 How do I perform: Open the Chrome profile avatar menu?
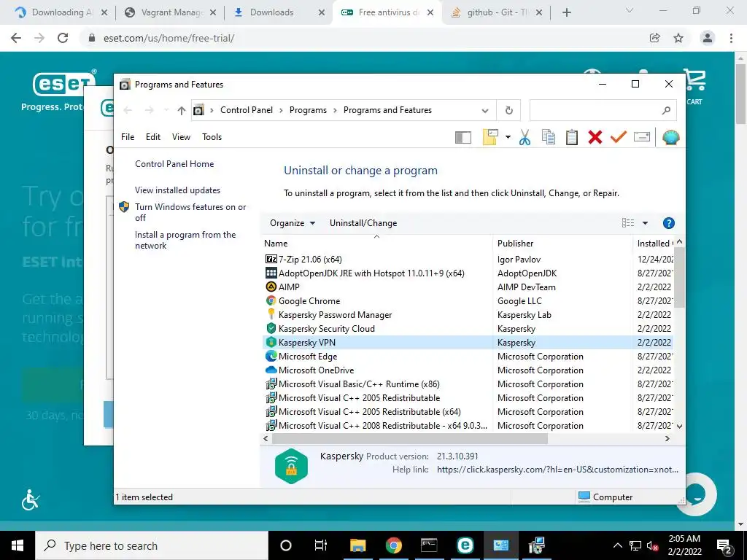tap(708, 38)
